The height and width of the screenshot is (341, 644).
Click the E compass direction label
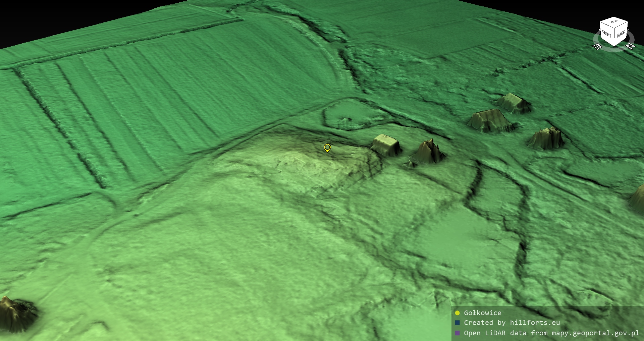click(x=597, y=47)
